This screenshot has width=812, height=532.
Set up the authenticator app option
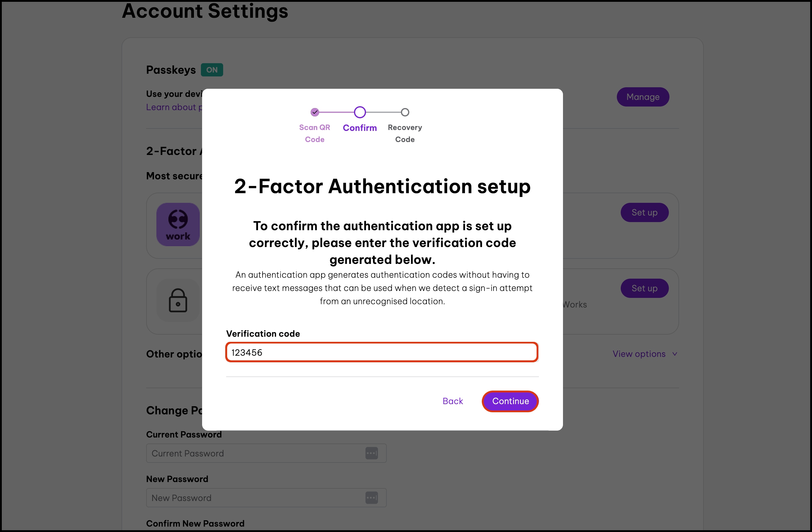644,212
